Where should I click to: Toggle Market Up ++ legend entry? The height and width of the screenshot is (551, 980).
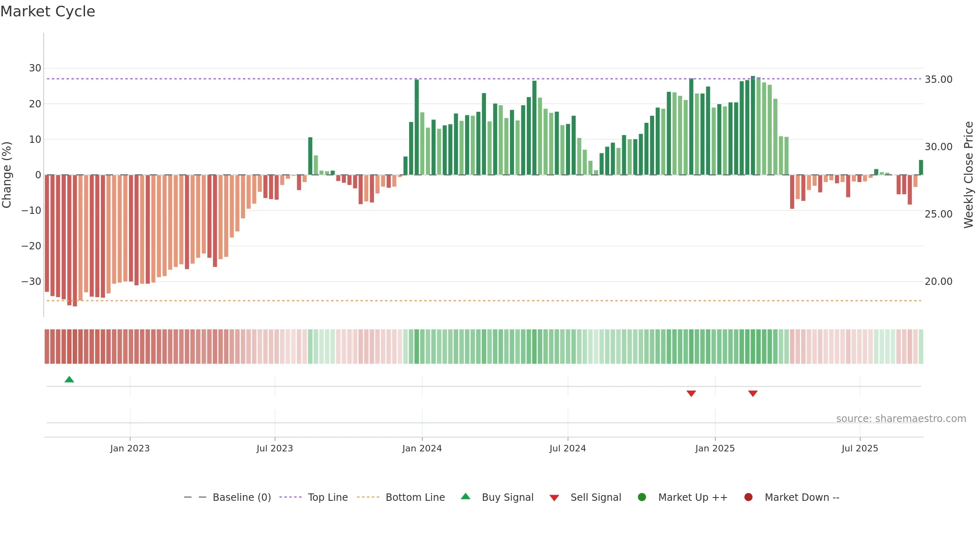tap(683, 497)
